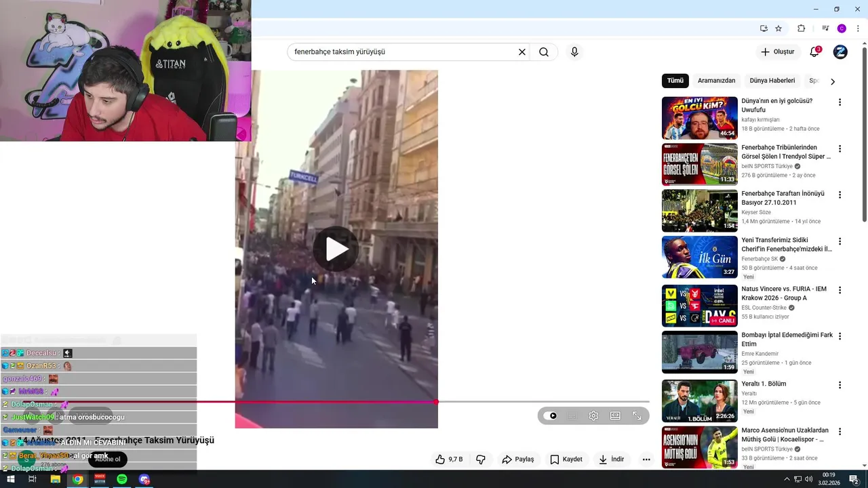Bookmark this page with the star icon

click(778, 28)
